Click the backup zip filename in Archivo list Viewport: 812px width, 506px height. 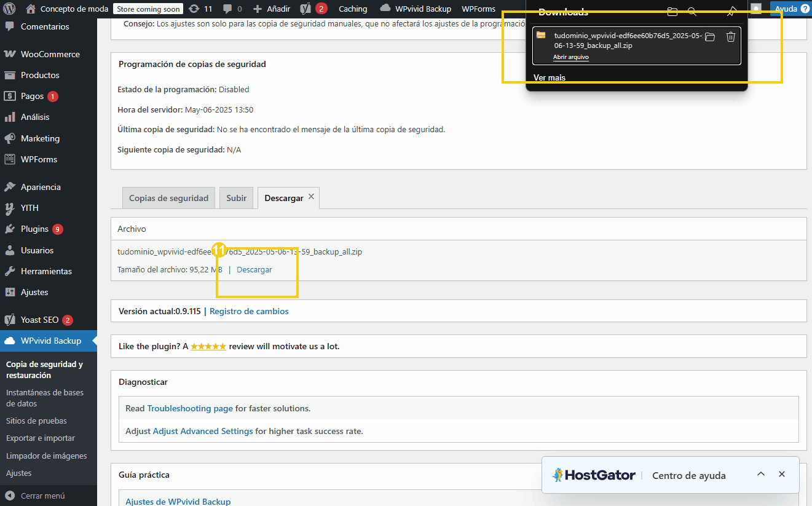click(x=240, y=251)
